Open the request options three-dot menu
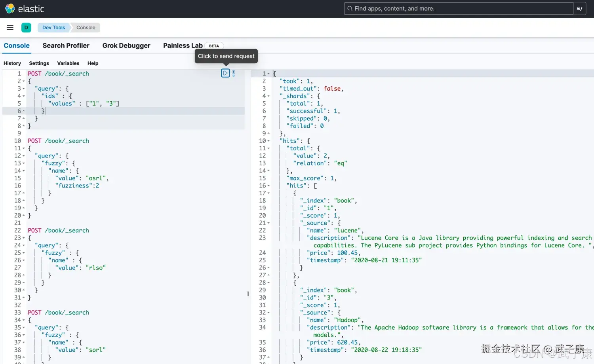 tap(234, 73)
